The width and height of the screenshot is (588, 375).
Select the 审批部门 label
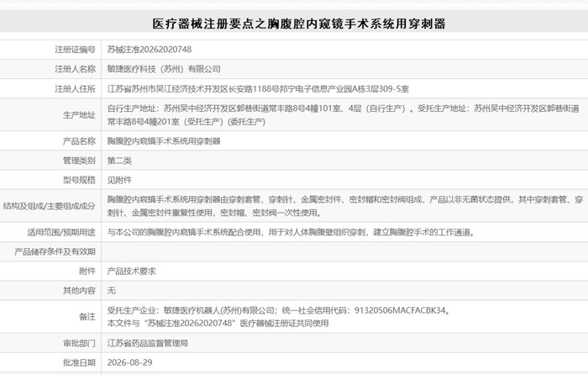point(79,343)
